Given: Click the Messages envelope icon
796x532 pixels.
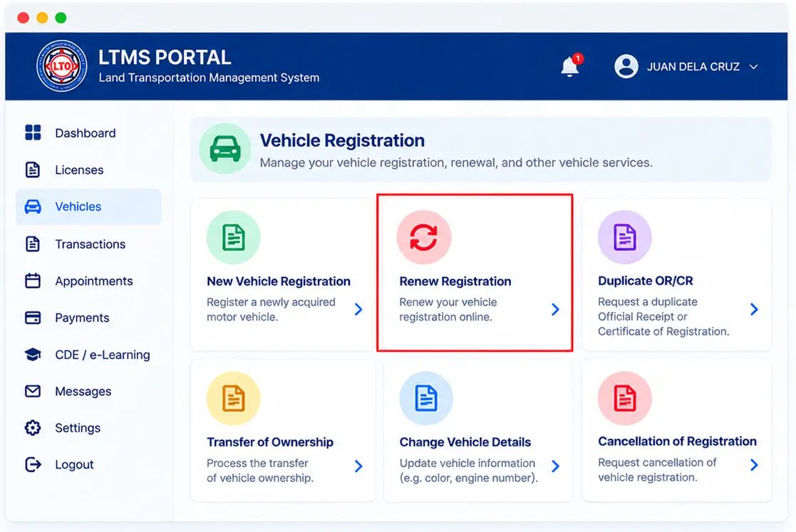Looking at the screenshot, I should click(33, 391).
